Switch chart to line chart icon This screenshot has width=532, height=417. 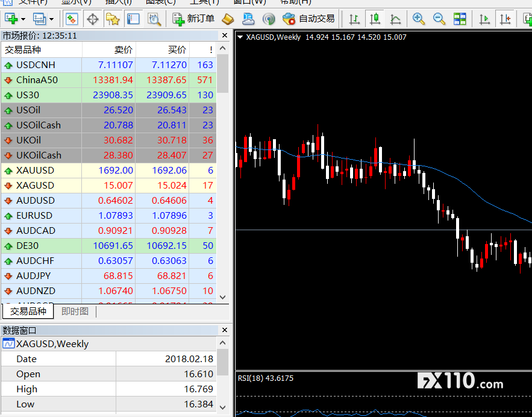(395, 19)
